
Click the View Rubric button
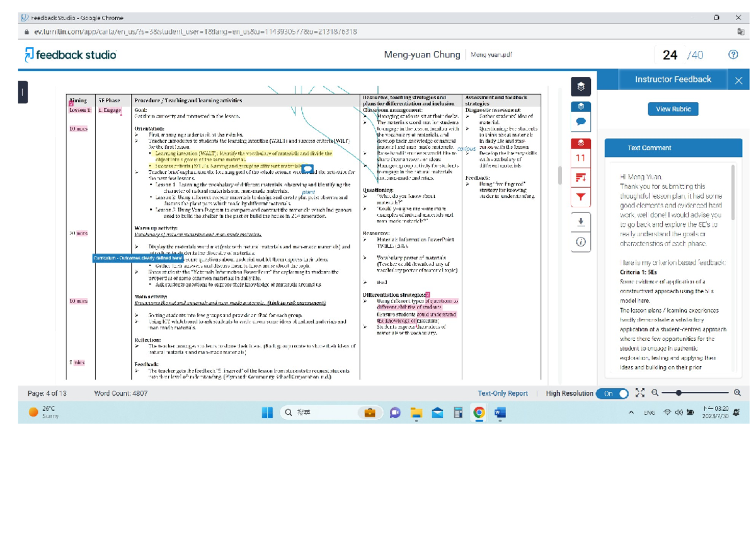[x=673, y=109]
